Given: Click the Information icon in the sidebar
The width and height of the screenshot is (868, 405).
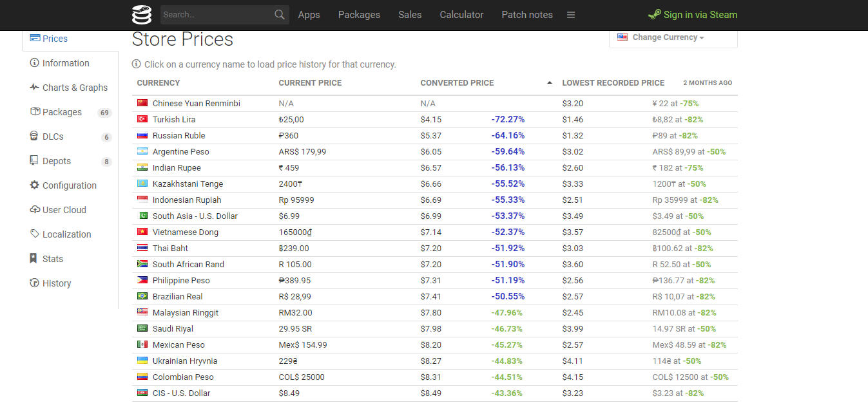Looking at the screenshot, I should click(x=34, y=62).
